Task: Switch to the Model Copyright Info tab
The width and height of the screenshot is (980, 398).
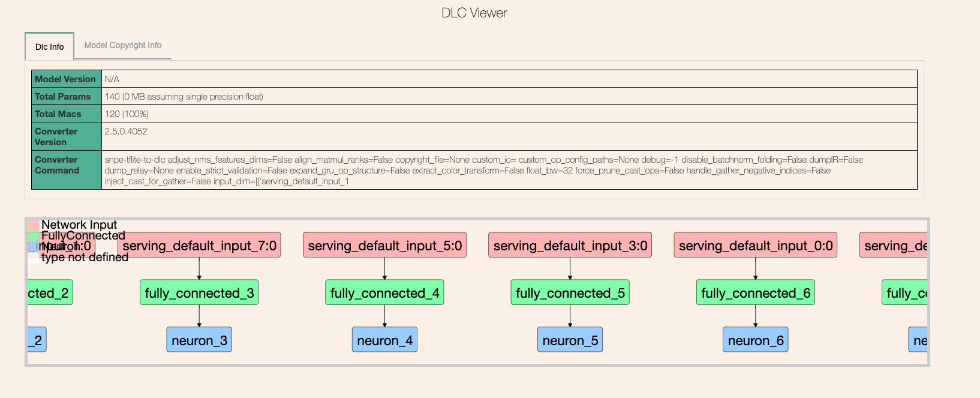Action: 122,45
